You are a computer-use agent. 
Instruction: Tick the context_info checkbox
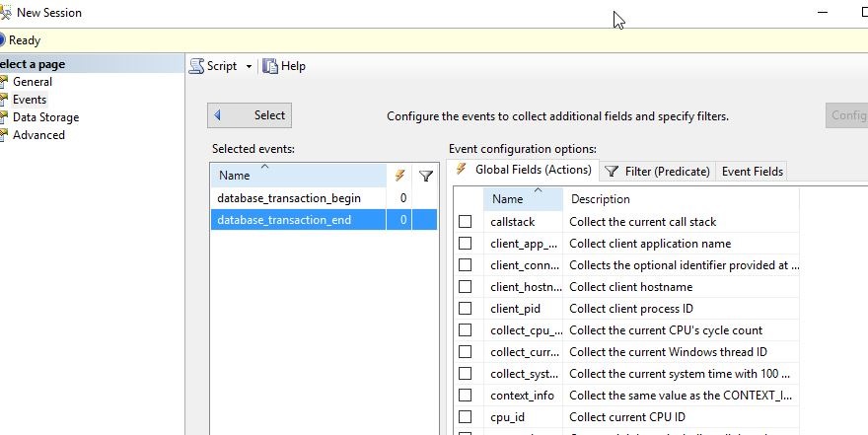[x=466, y=396]
